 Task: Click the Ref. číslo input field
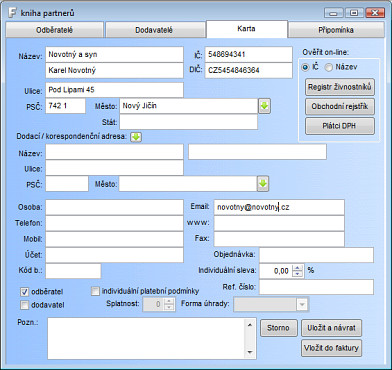coord(317,287)
